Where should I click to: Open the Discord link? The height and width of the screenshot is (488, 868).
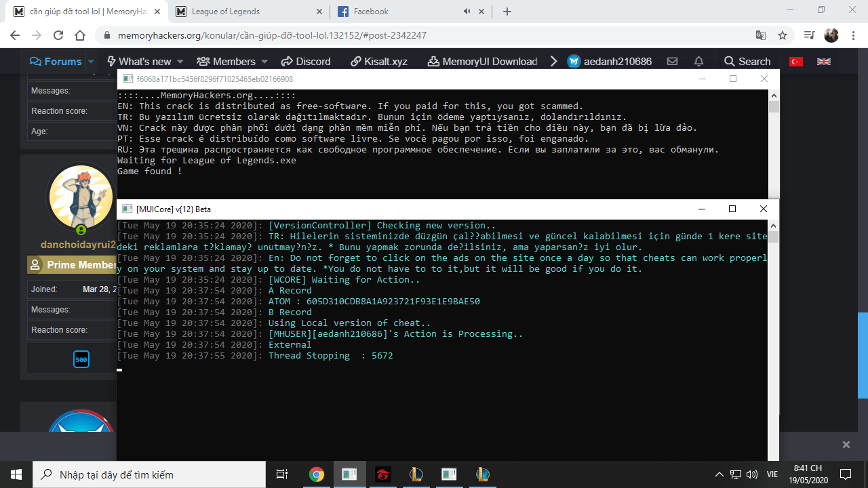pyautogui.click(x=306, y=62)
